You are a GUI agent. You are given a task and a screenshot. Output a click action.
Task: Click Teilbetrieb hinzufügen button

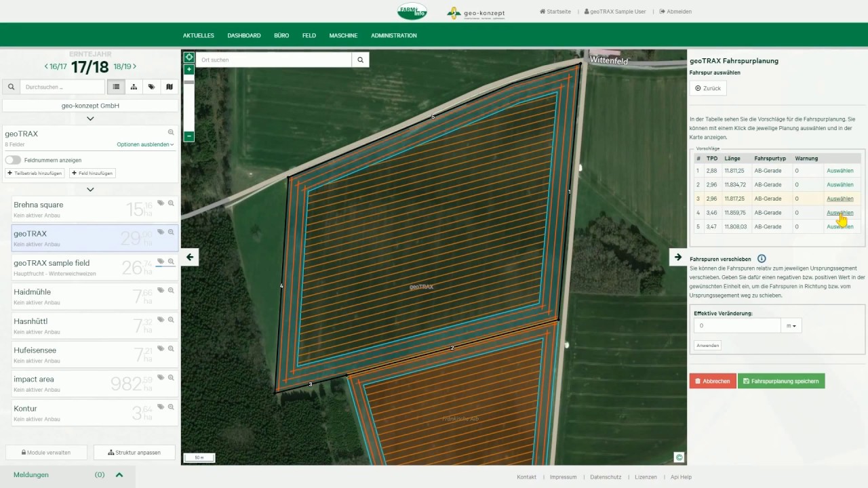pyautogui.click(x=35, y=173)
